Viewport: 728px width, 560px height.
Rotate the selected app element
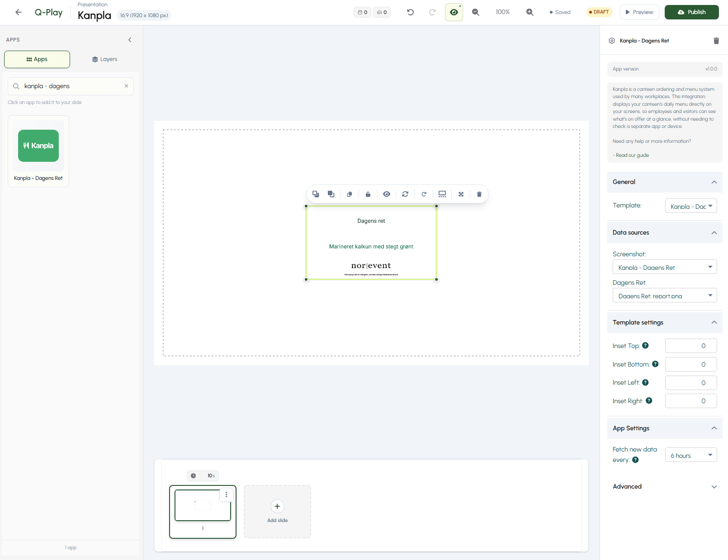[424, 194]
